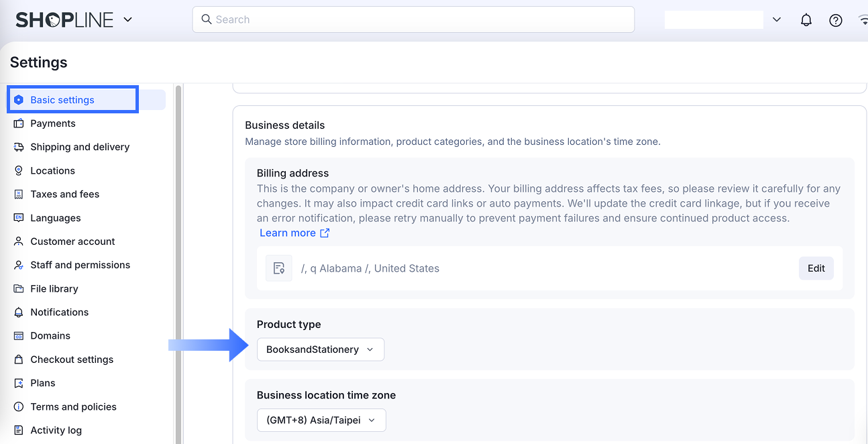Viewport: 868px width, 444px height.
Task: Click the Languages sidebar icon
Action: pyautogui.click(x=19, y=218)
